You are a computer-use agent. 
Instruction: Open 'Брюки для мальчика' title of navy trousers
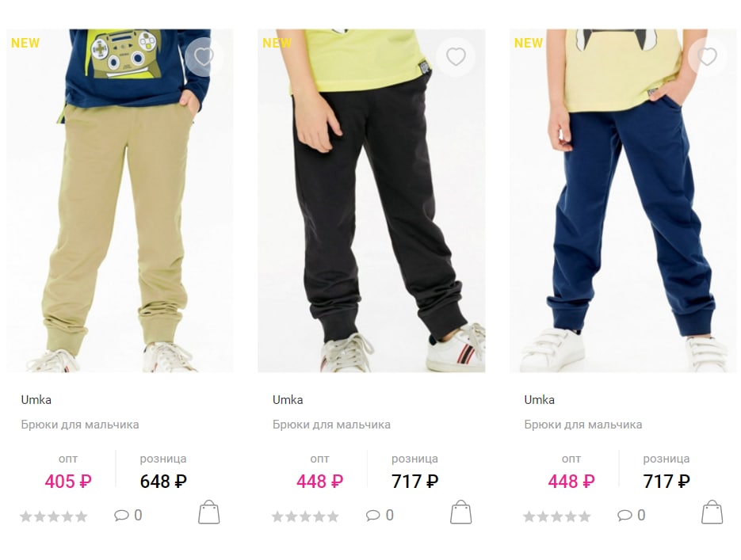click(583, 425)
